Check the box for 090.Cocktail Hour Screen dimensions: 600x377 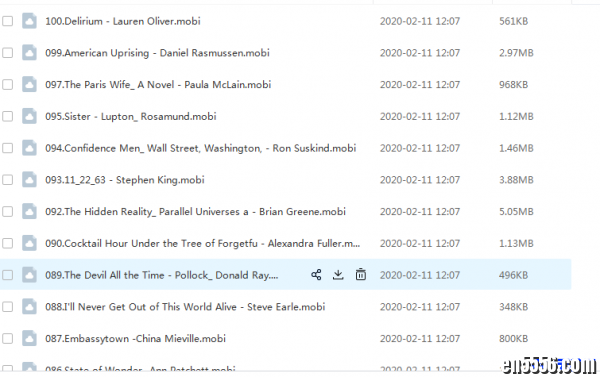[x=8, y=243]
